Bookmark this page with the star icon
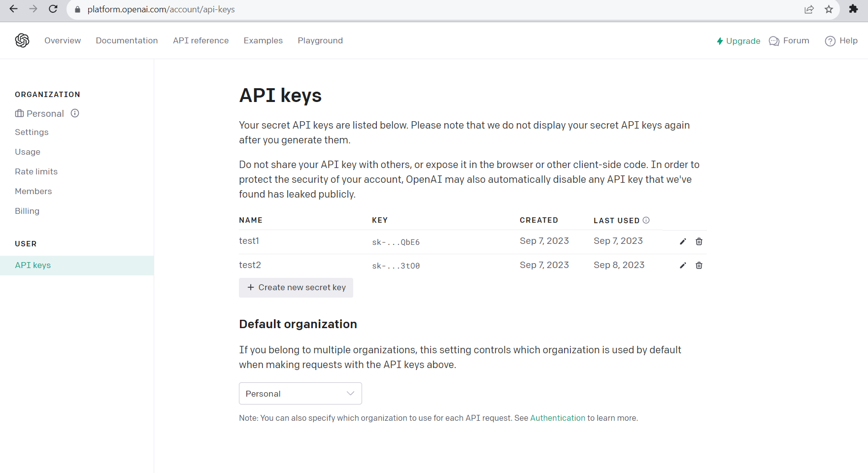This screenshot has height=473, width=868. (x=829, y=9)
